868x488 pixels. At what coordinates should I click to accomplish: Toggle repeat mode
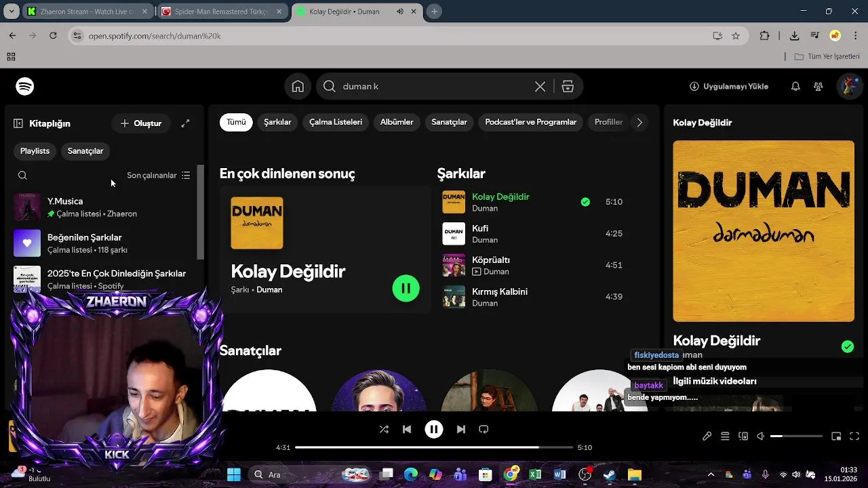click(484, 429)
